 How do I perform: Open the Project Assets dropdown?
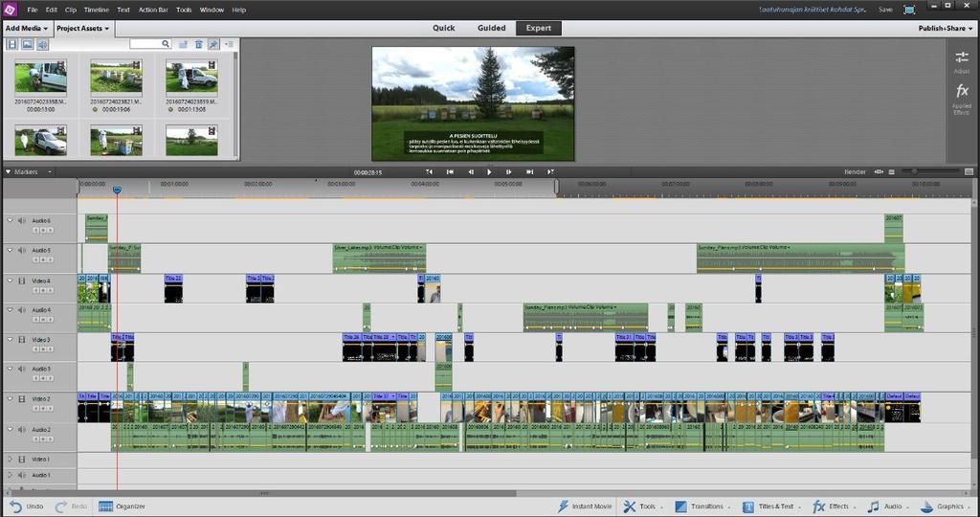(82, 28)
